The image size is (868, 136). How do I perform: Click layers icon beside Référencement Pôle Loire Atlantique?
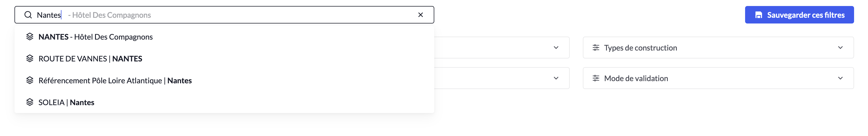click(x=30, y=81)
